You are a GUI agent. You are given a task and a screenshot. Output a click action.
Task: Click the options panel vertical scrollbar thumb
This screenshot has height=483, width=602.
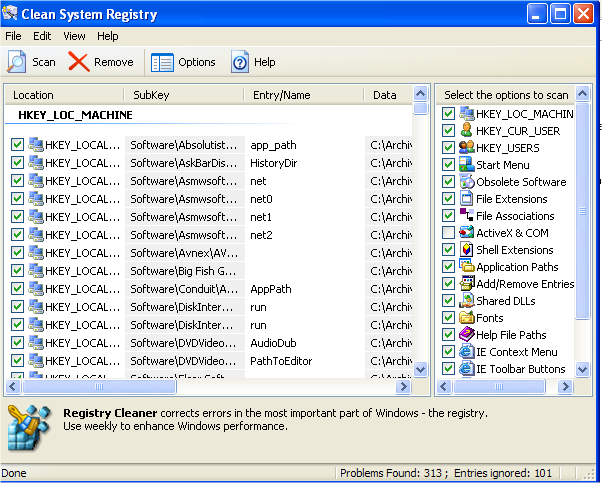click(x=582, y=211)
